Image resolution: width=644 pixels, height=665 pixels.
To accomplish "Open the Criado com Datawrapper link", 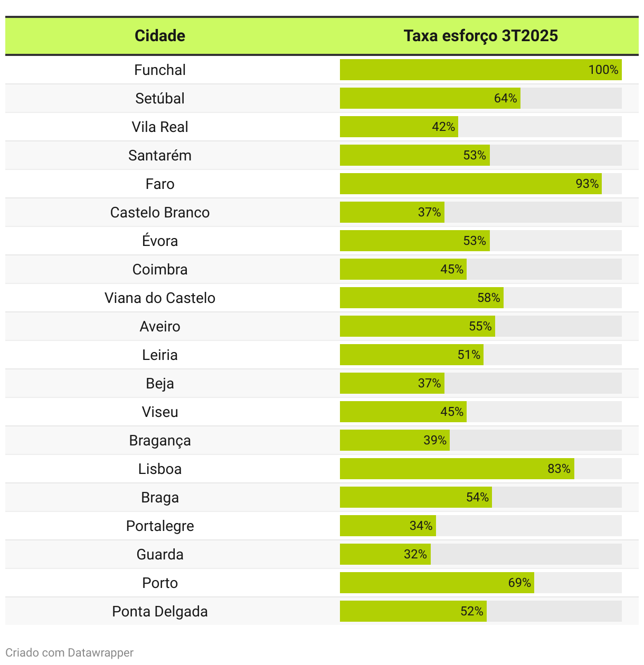I will coord(69,652).
